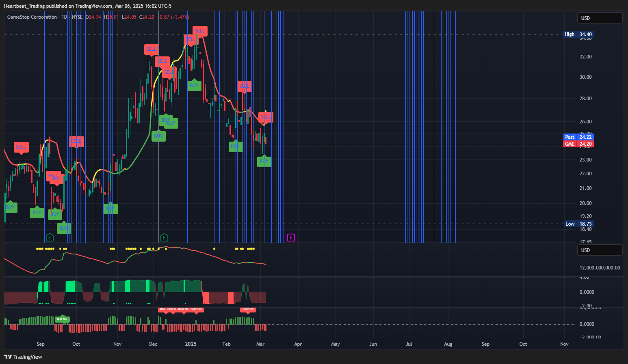
Task: Click the Jul label on the time axis
Action: [409, 344]
